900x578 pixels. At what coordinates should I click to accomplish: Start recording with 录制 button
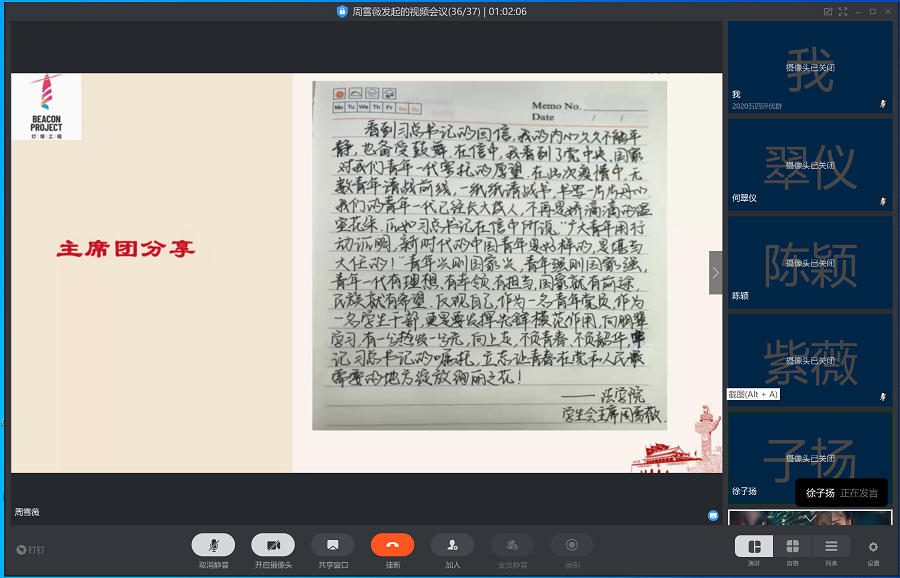[x=572, y=545]
